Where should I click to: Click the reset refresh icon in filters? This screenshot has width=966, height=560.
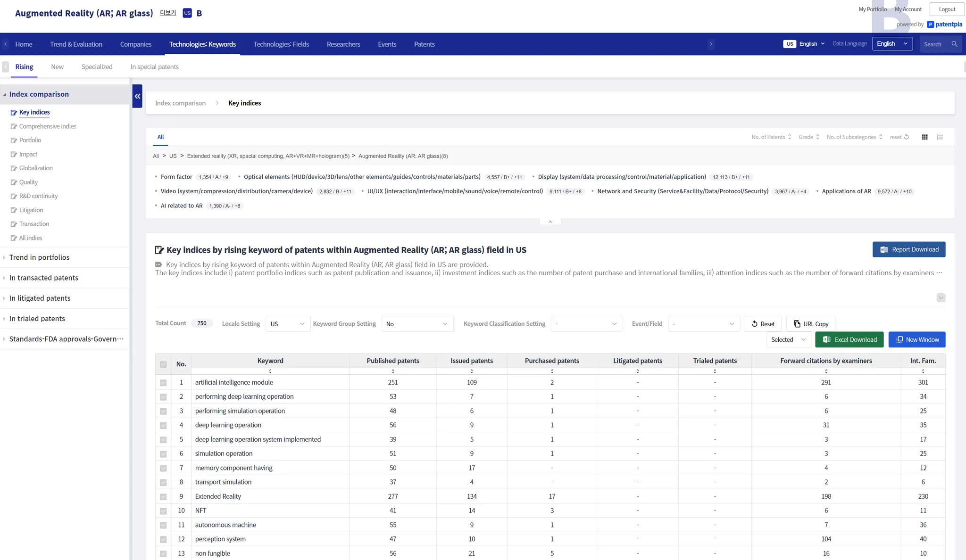[907, 137]
